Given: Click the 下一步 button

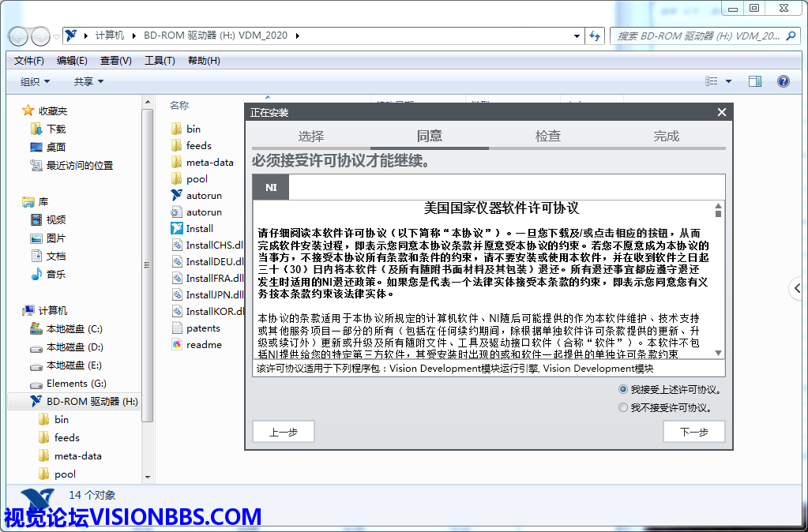Looking at the screenshot, I should coord(693,432).
